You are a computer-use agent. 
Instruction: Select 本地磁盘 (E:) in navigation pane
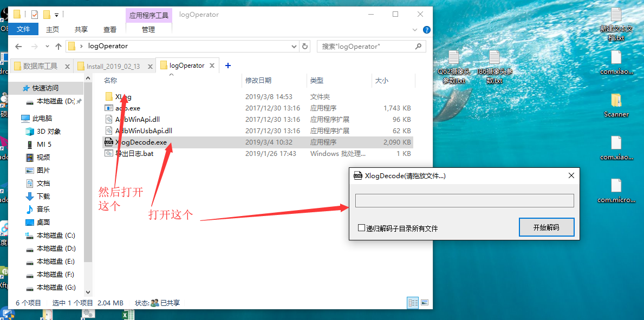click(x=56, y=262)
